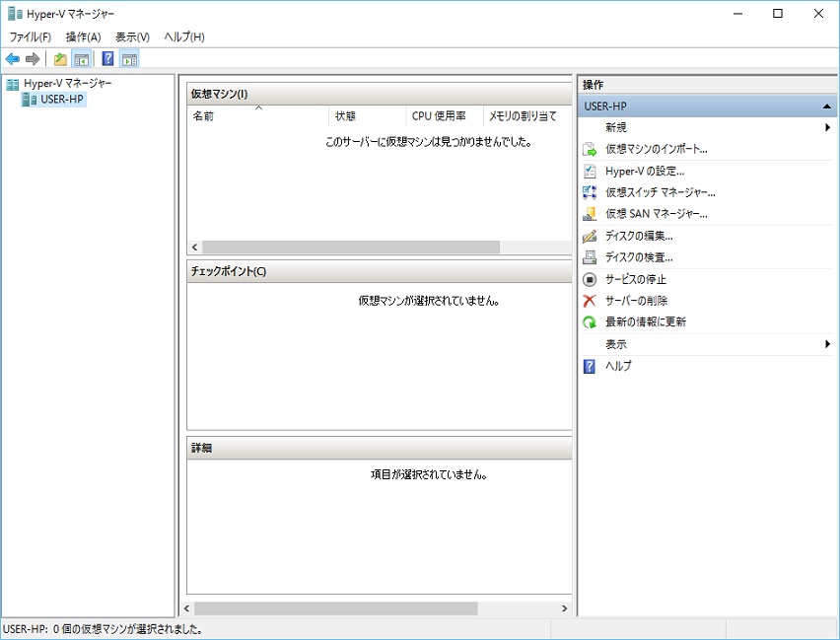
Task: Click the center pane bottom scroll left arrow
Action: (186, 608)
